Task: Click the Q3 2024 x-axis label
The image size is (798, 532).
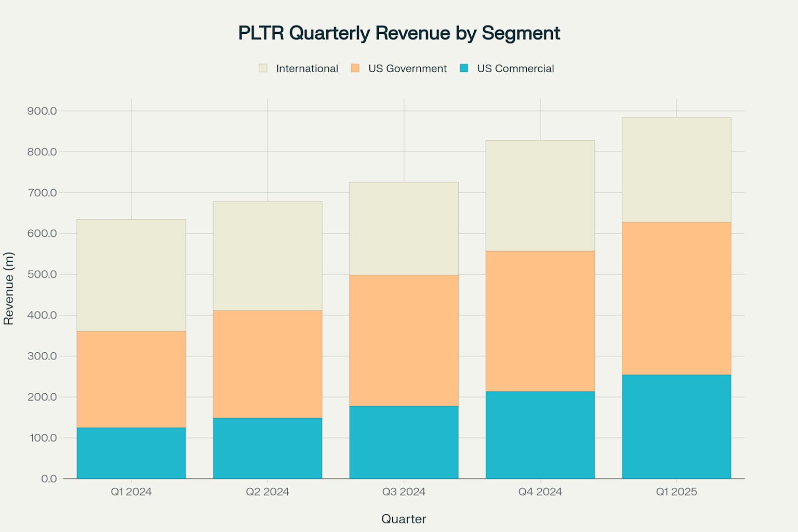Action: pyautogui.click(x=404, y=491)
